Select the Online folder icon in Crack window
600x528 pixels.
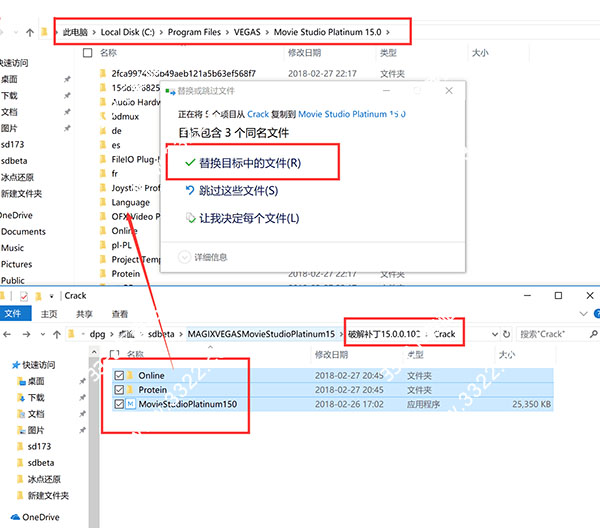click(x=130, y=375)
